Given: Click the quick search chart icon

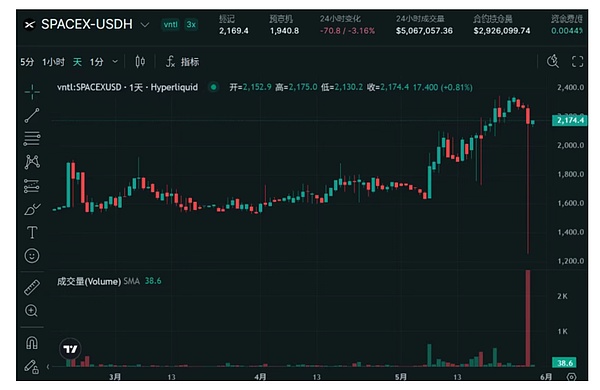Looking at the screenshot, I should click(553, 61).
